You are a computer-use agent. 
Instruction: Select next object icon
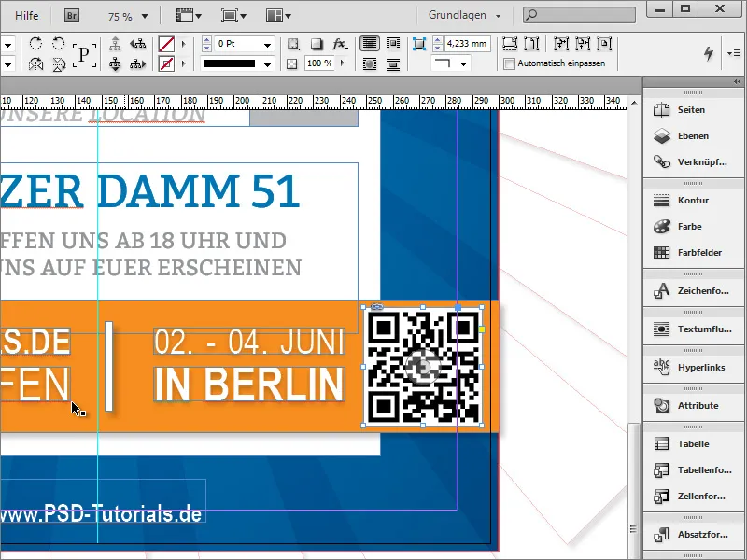tap(138, 63)
